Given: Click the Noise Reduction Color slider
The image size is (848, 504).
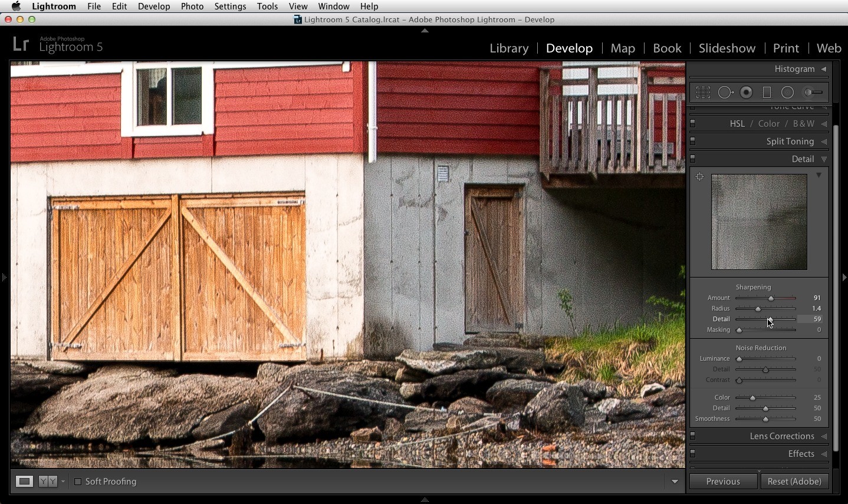Looking at the screenshot, I should [765, 398].
